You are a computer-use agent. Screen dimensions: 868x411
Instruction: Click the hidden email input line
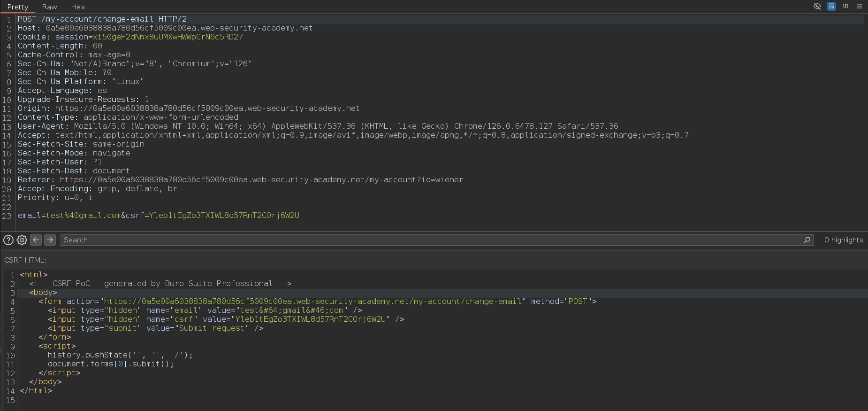pos(205,310)
